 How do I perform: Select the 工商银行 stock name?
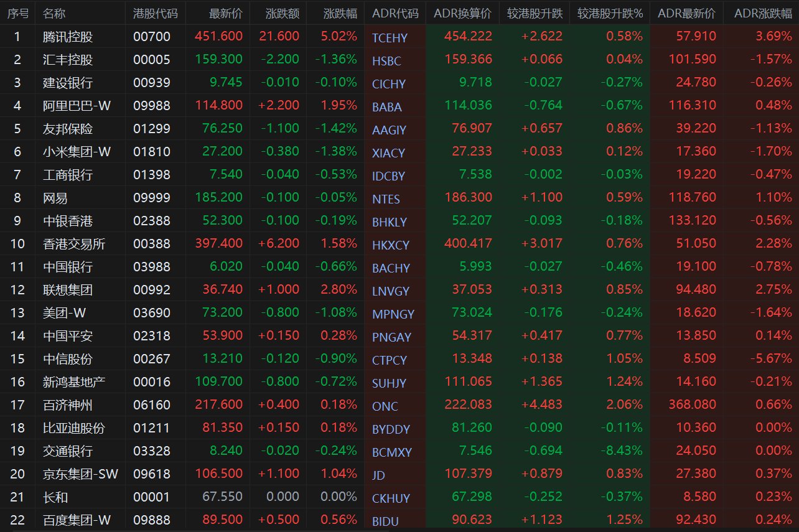coord(68,175)
